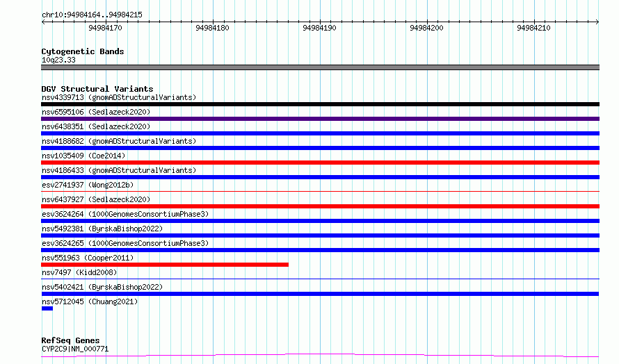Image resolution: width=619 pixels, height=364 pixels.
Task: Click esv3624264 1000GenomesConsortiumPhase3 label
Action: tap(125, 214)
